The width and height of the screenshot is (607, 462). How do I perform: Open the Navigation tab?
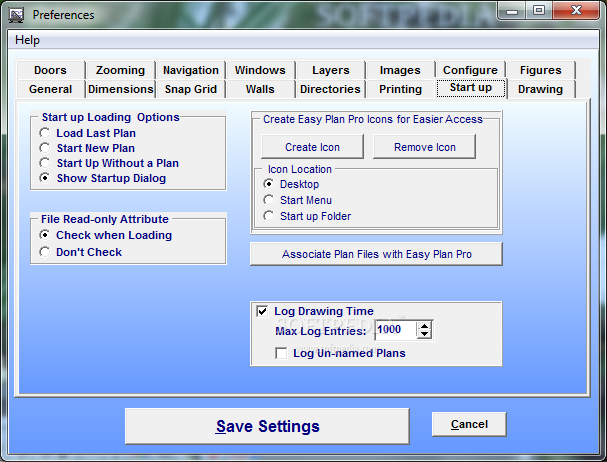click(190, 70)
